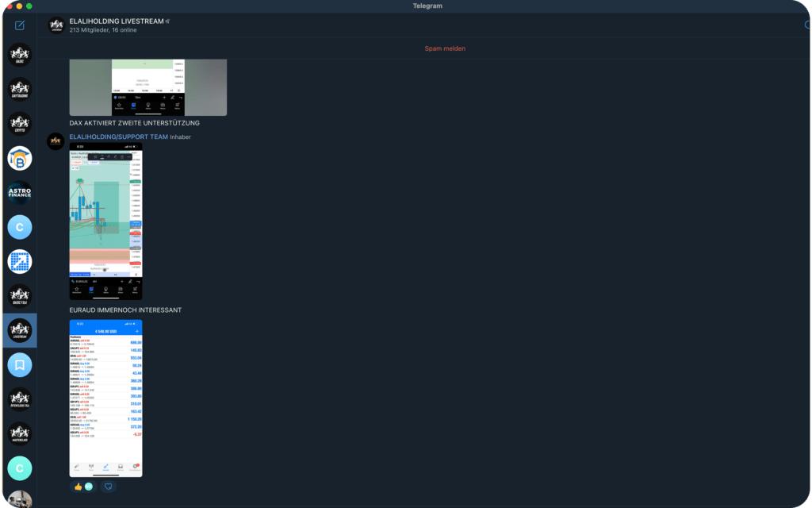Click Spam melden to report spam

tap(445, 48)
